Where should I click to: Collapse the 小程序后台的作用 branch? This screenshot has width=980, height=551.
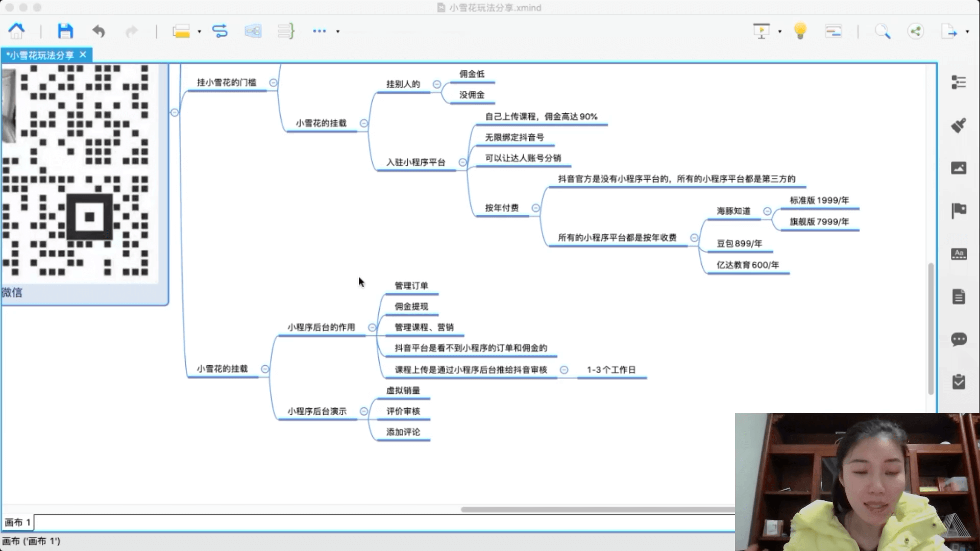(372, 328)
